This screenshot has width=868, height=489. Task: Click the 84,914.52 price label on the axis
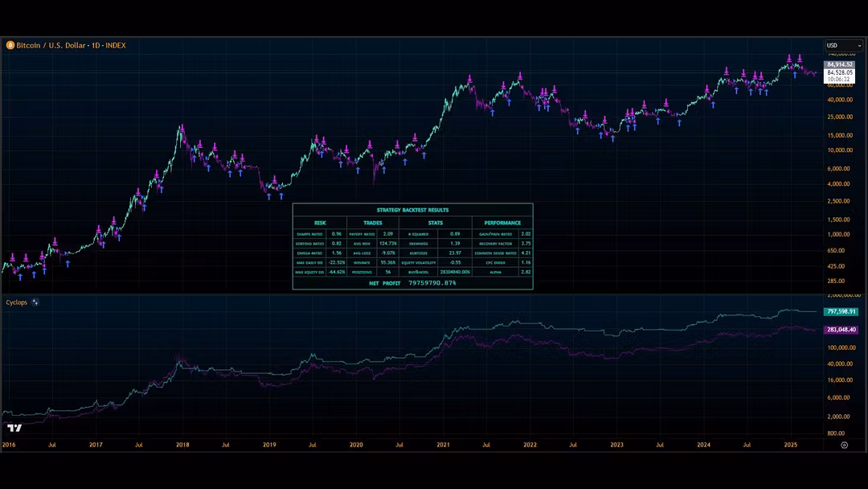point(839,64)
